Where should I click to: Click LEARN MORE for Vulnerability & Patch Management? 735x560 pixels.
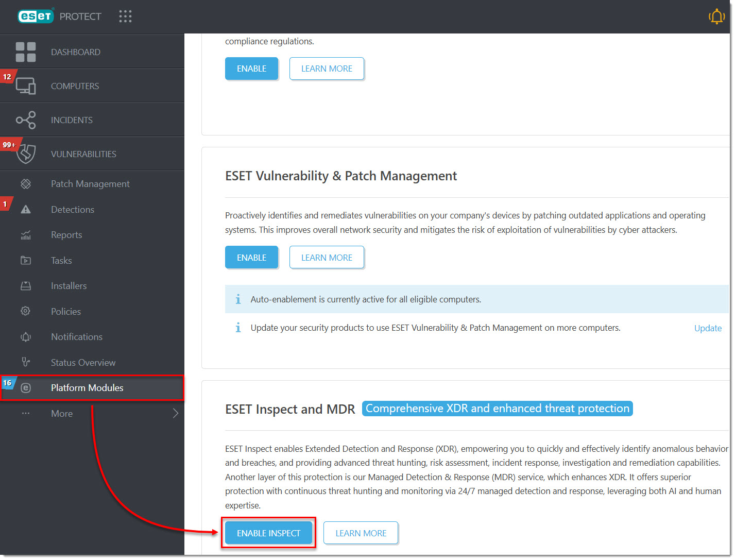tap(327, 258)
